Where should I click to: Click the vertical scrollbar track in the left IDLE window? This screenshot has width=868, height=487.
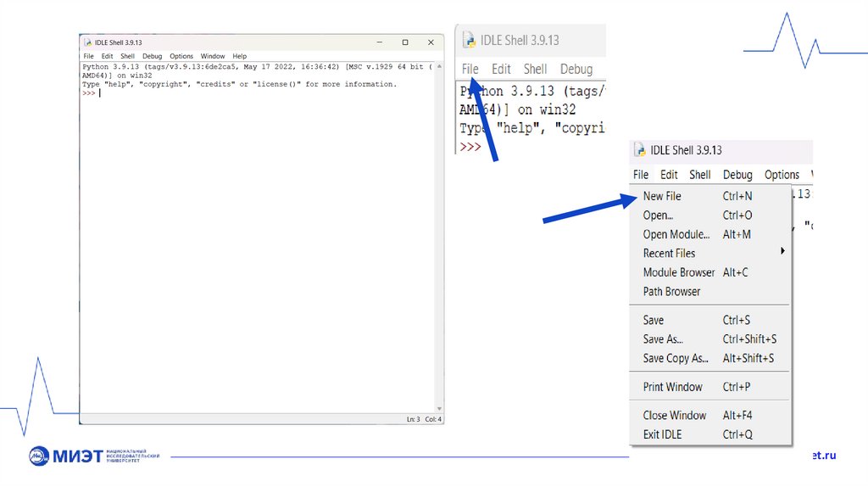coord(440,238)
